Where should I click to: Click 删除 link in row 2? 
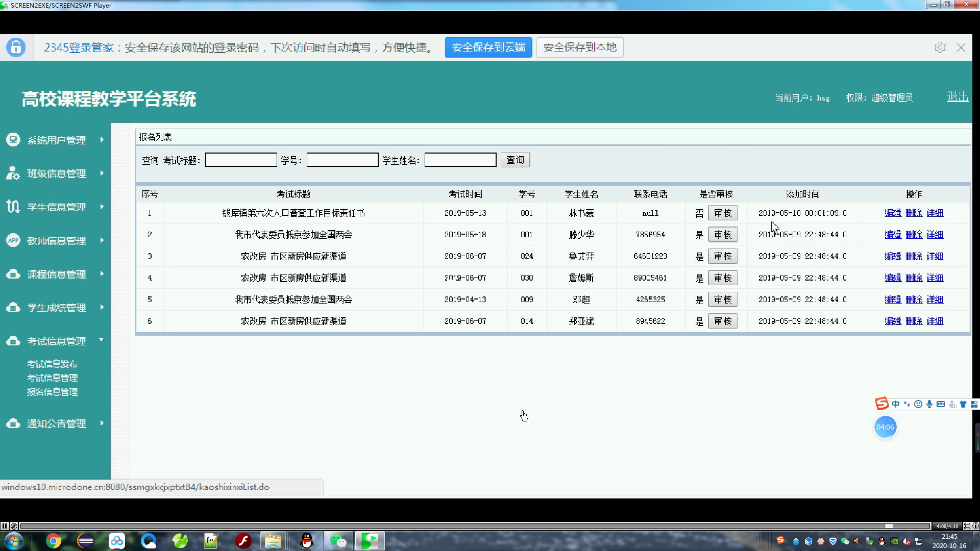pyautogui.click(x=914, y=234)
